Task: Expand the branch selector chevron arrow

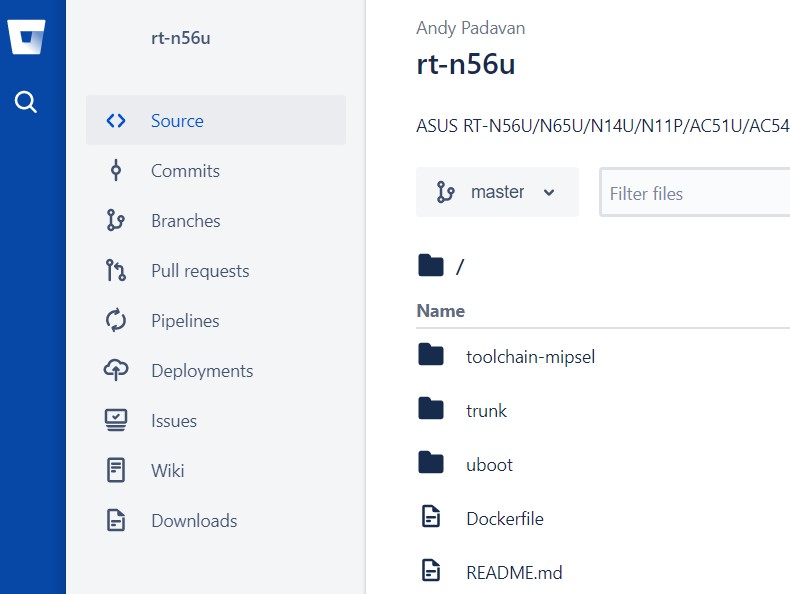Action: (x=549, y=192)
